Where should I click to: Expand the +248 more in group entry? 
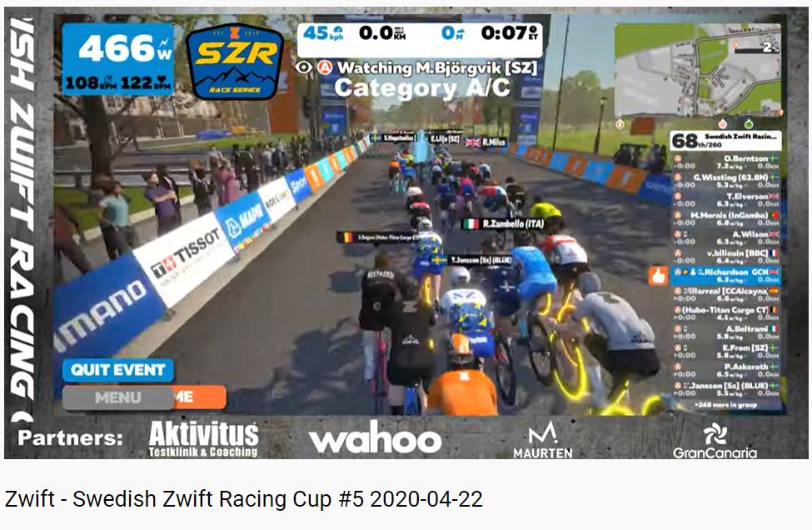[725, 405]
